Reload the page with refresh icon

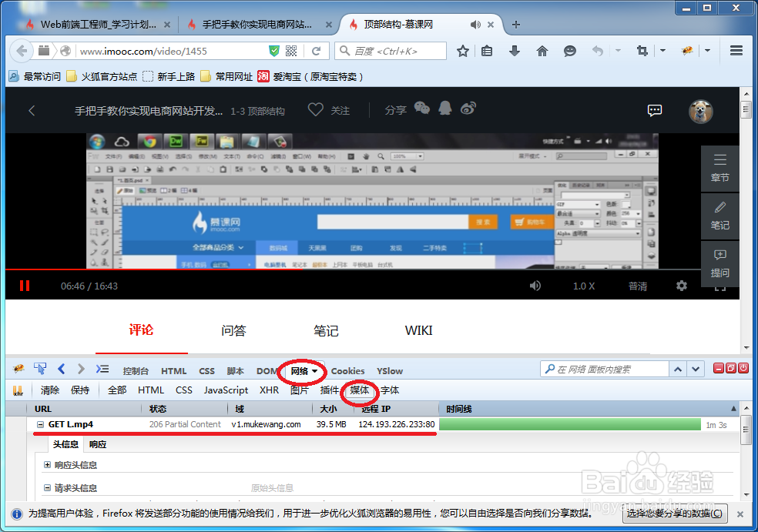(316, 52)
